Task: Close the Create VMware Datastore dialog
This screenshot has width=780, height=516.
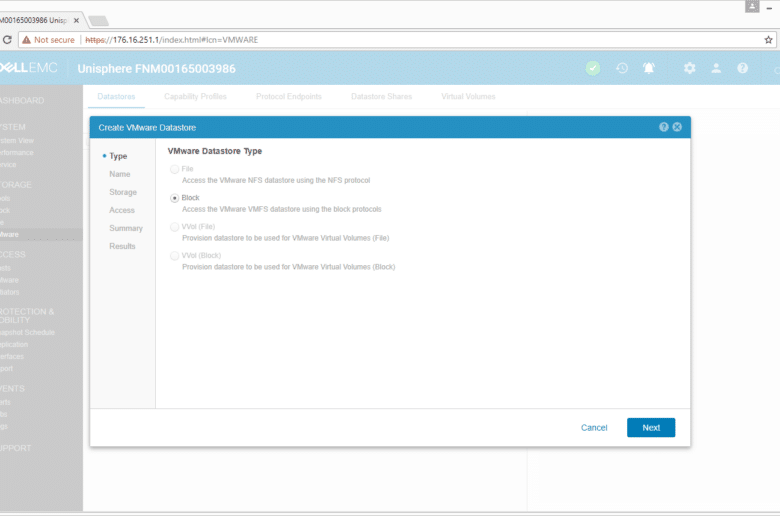Action: tap(677, 127)
